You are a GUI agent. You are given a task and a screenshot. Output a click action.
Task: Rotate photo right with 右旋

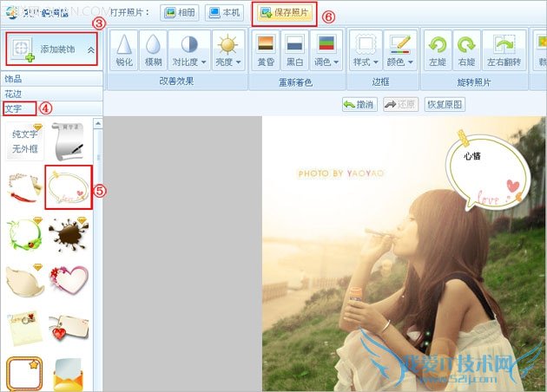[466, 50]
